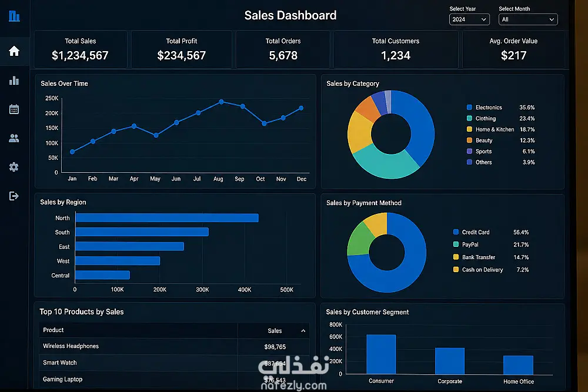Viewport: 588px width, 392px height.
Task: Select the Wireless Headphones table row
Action: [x=175, y=347]
